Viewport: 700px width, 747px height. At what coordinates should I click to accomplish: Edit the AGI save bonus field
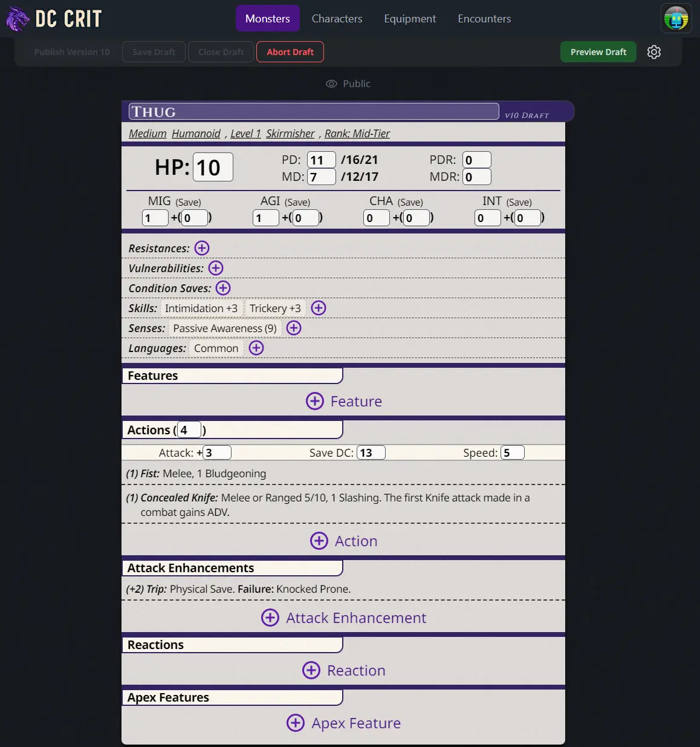pos(306,218)
